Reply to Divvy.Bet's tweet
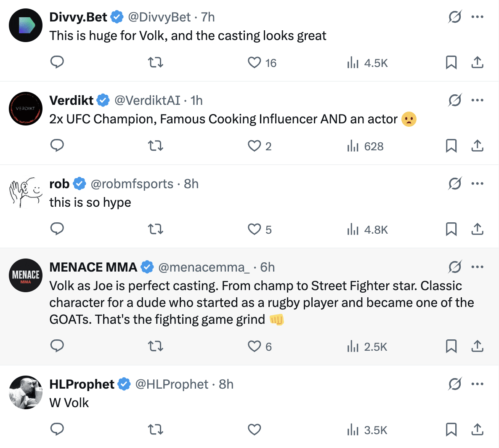Viewport: 499px width, 448px height. (57, 62)
